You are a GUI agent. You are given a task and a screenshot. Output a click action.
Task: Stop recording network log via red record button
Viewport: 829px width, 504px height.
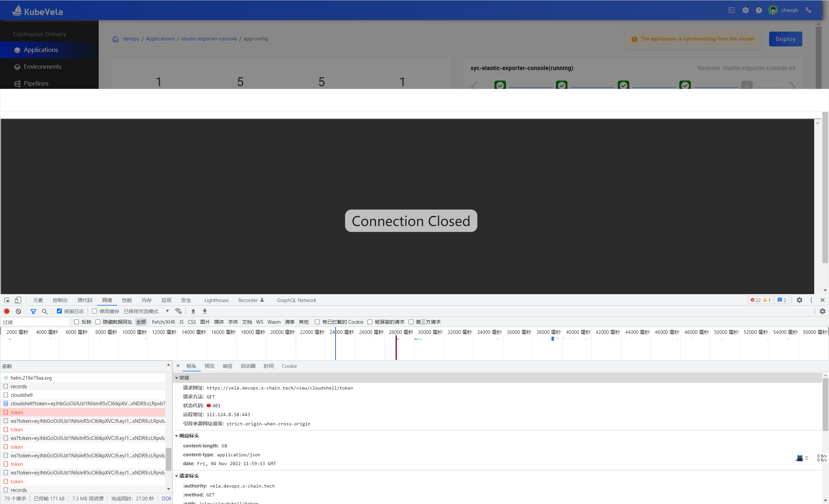tap(6, 311)
